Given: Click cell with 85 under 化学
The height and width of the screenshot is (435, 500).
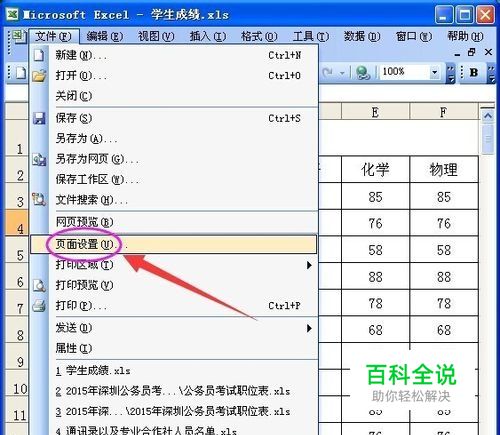Looking at the screenshot, I should pos(375,197).
